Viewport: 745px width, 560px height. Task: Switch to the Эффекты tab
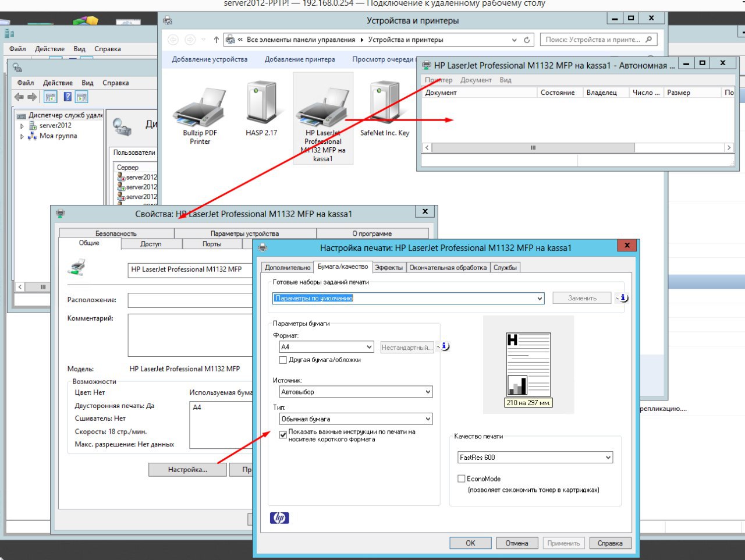(389, 268)
